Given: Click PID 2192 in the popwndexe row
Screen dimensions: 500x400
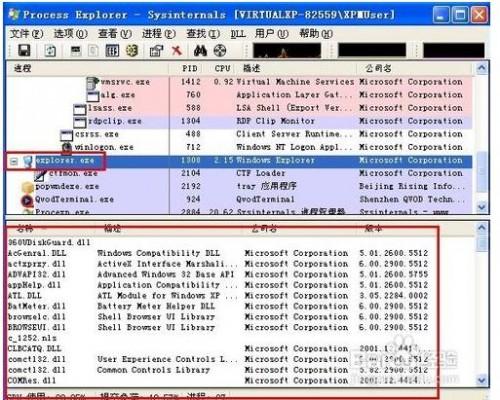Looking at the screenshot, I should (191, 187).
